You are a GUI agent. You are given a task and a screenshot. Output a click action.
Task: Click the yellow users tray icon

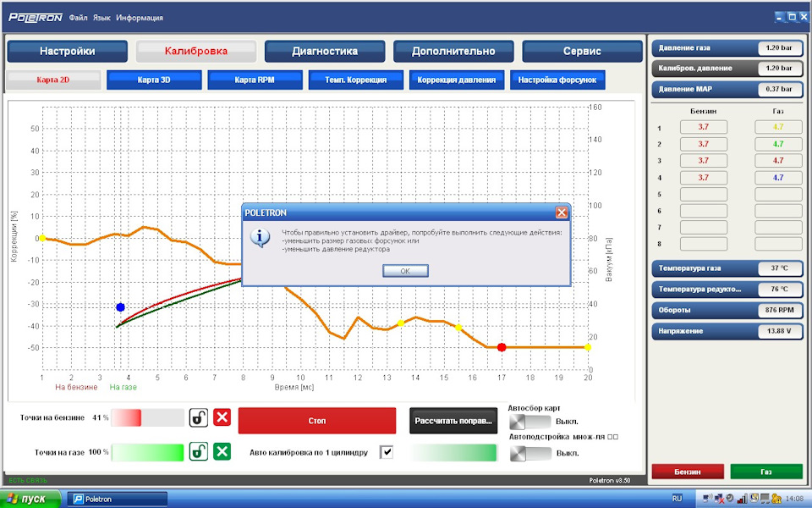click(776, 499)
